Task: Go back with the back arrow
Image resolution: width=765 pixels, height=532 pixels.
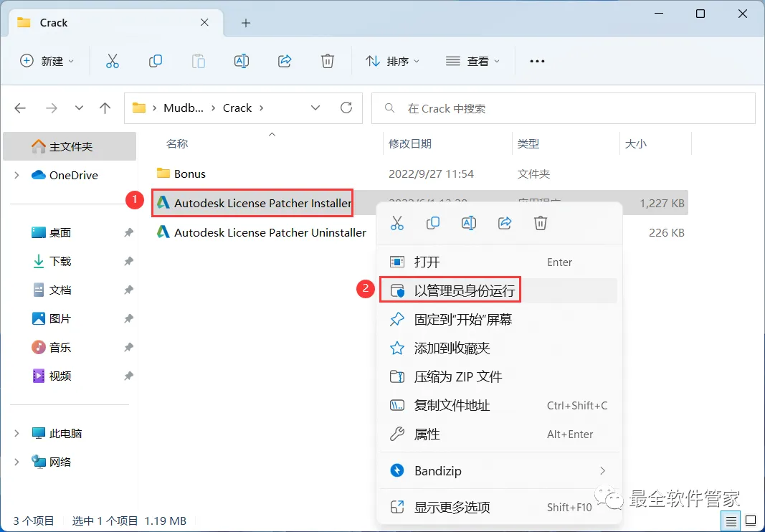Action: [x=20, y=108]
